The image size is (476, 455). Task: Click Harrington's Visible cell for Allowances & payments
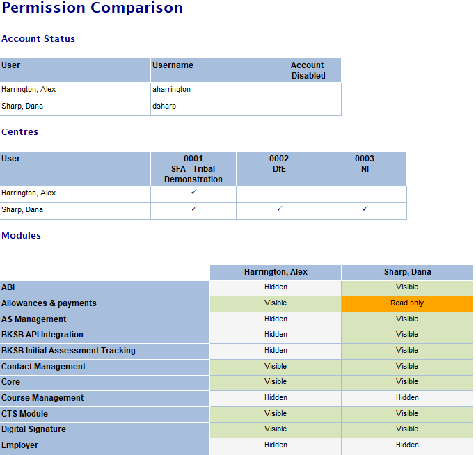click(276, 303)
